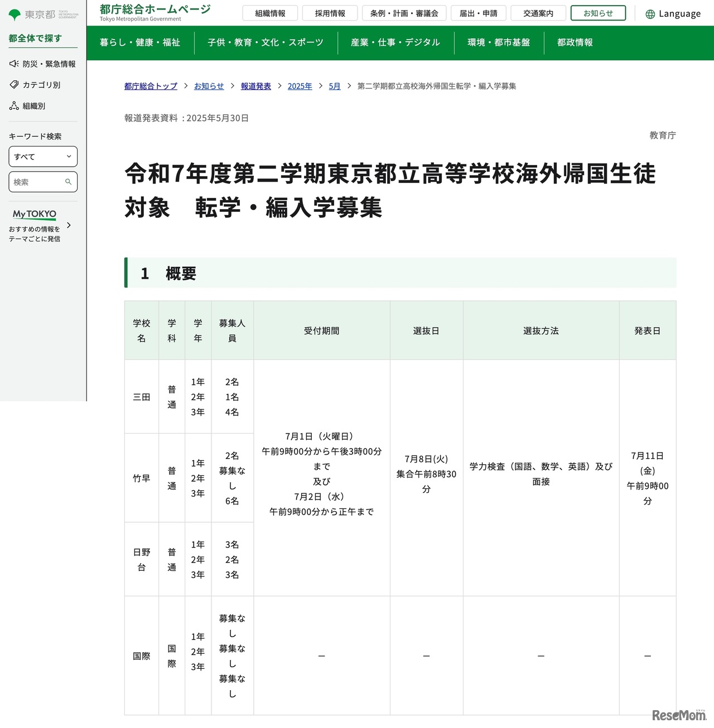Click the お知らせ header button
Viewport: 714px width, 728px height.
tap(597, 13)
